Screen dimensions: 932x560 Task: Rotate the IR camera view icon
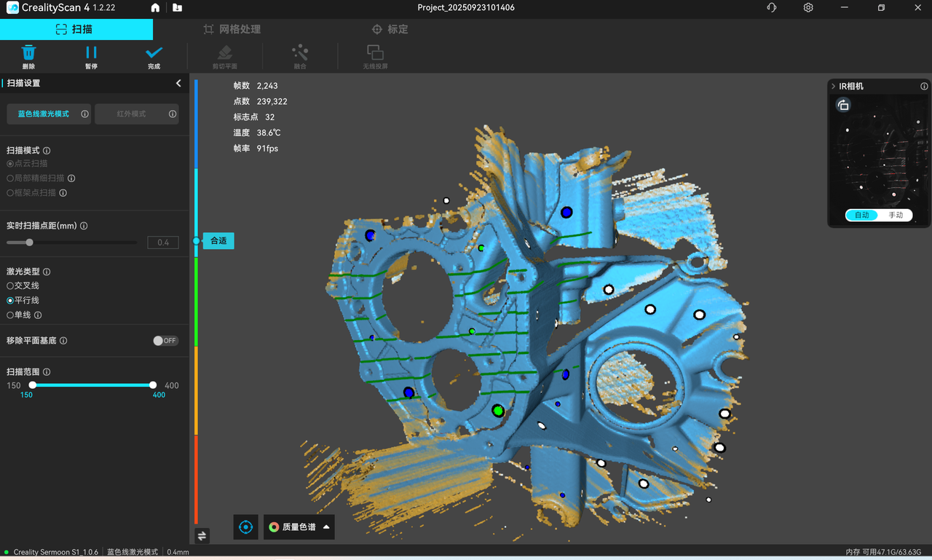843,106
